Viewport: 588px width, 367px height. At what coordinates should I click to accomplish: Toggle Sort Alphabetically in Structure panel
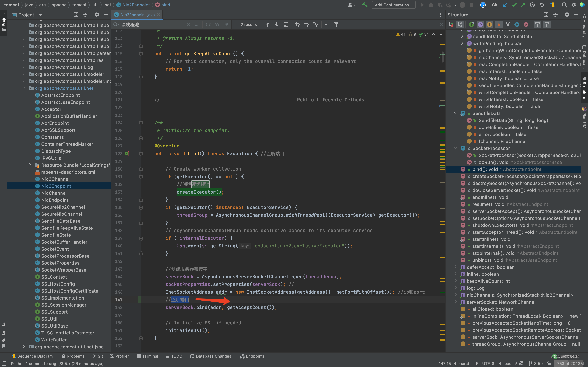(x=460, y=24)
